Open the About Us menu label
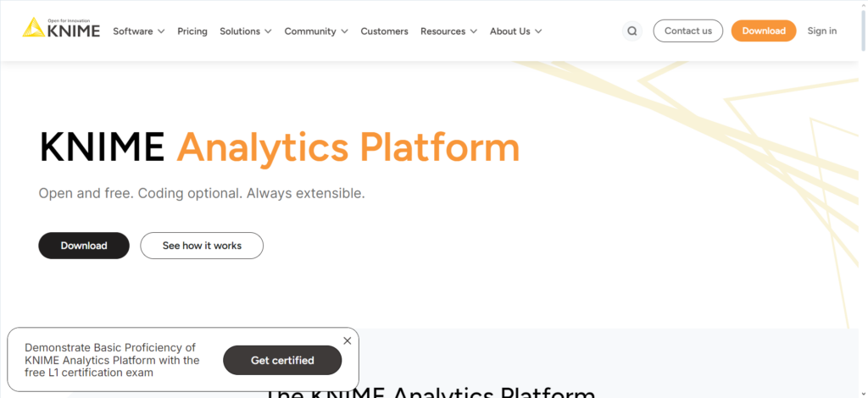868x398 pixels. tap(509, 31)
